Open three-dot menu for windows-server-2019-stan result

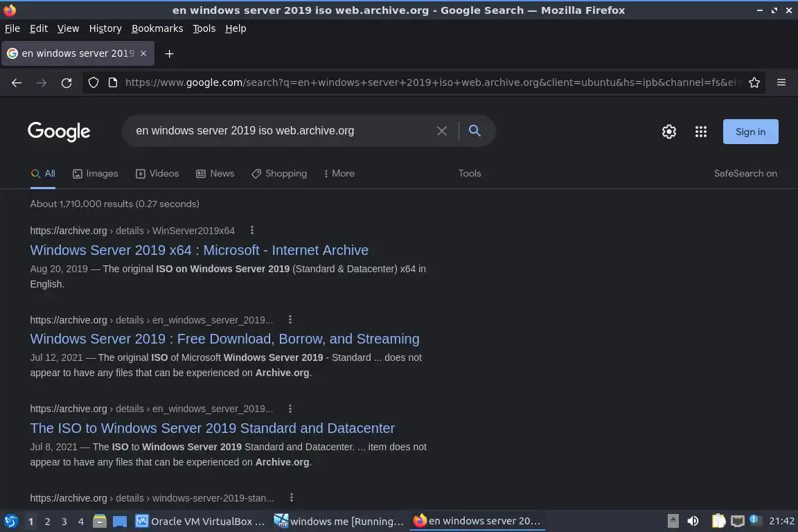click(x=291, y=497)
